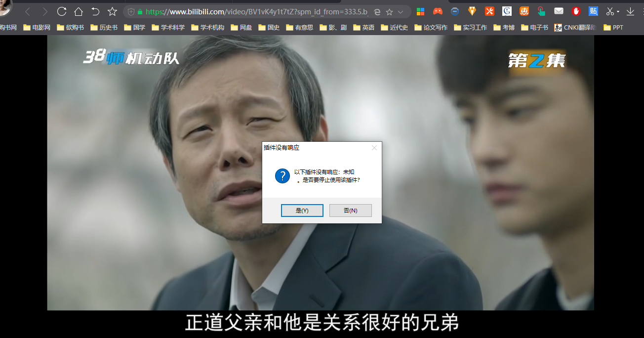Expand the address bar dropdown chevron
The height and width of the screenshot is (338, 644).
(x=401, y=12)
